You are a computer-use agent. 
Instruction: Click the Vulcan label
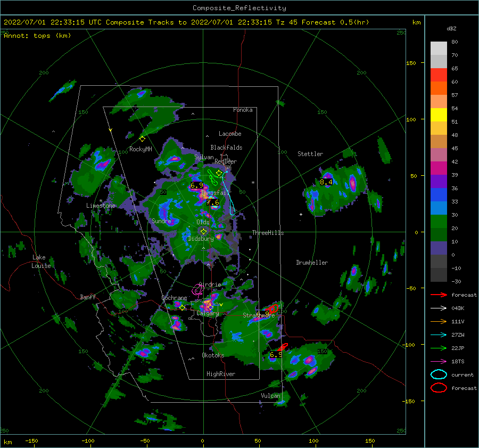pos(271,396)
